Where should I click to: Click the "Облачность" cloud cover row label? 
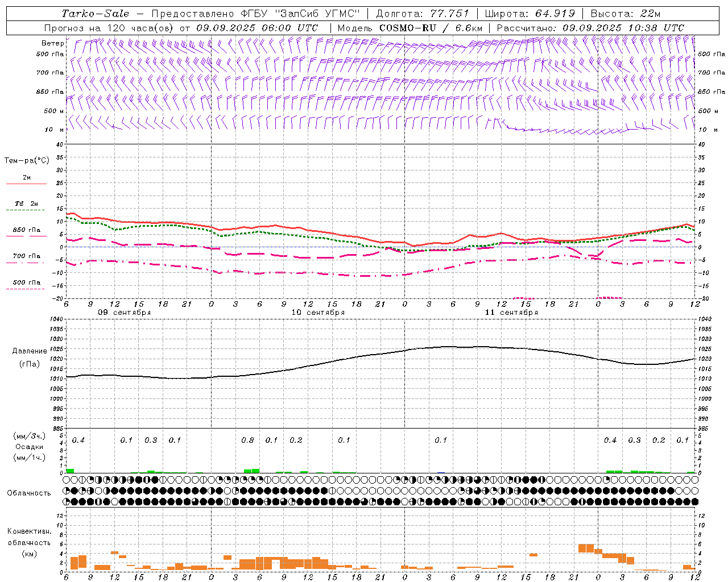point(29,493)
